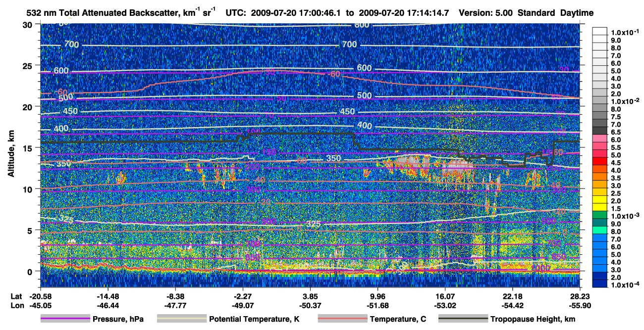
Task: Click latitude value 9.96
Action: pyautogui.click(x=377, y=296)
